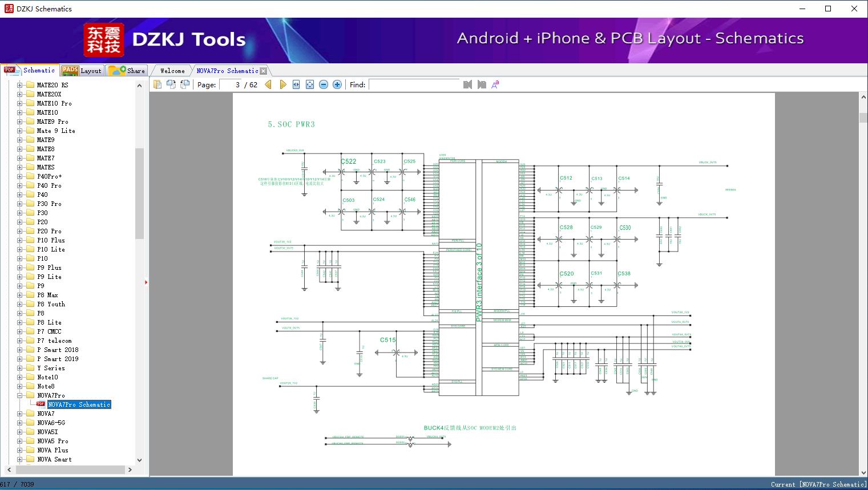
Task: Click the match case search icon
Action: click(x=495, y=84)
